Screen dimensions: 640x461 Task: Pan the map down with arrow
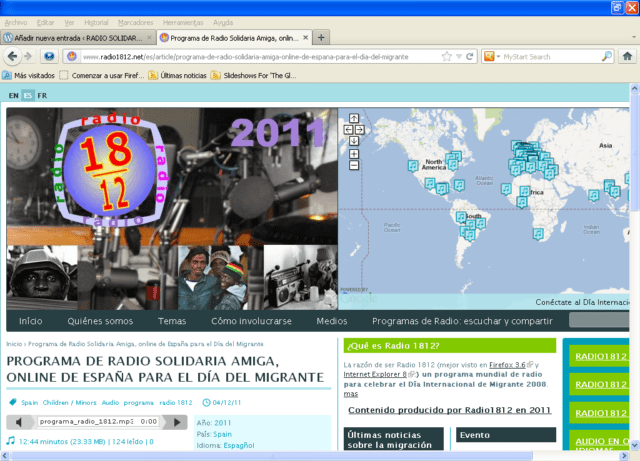tap(353, 140)
